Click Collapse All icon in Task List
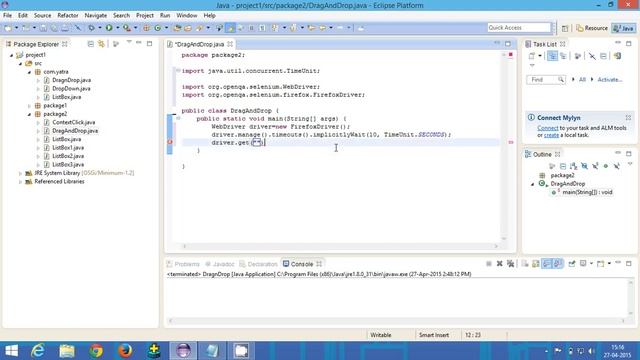Screen dimensions: 640x360 coord(603,56)
